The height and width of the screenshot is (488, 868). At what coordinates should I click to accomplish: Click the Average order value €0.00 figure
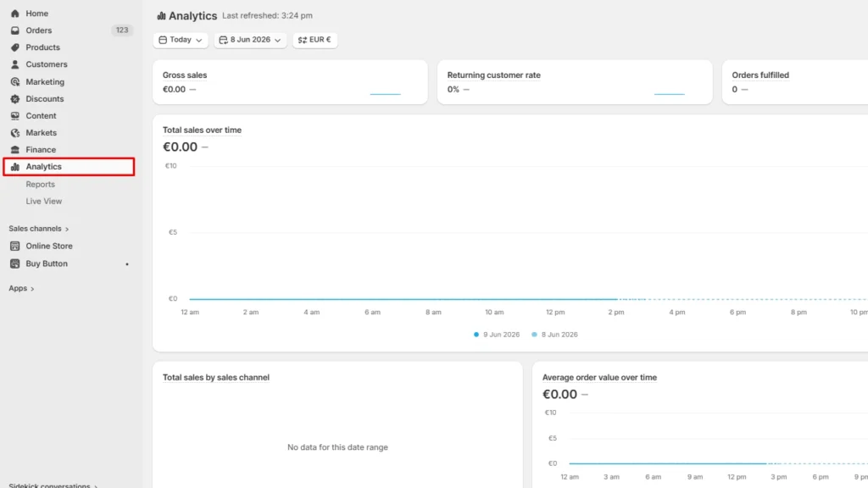tap(559, 394)
